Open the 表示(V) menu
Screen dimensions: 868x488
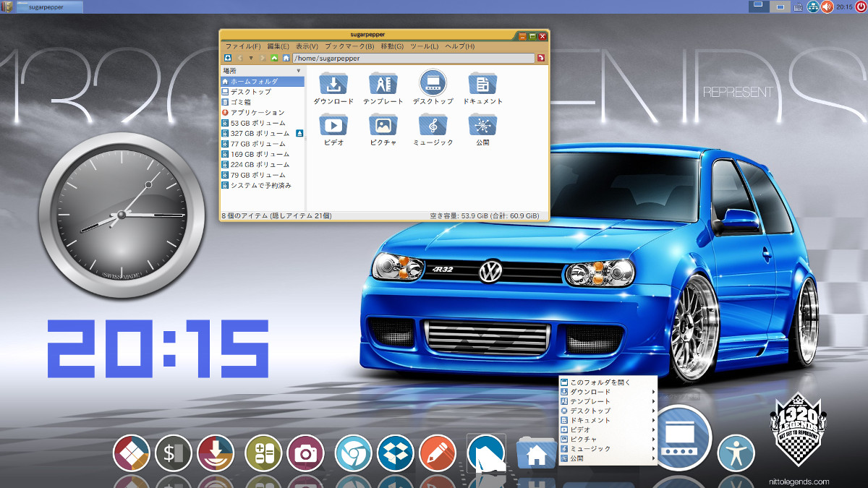click(307, 46)
